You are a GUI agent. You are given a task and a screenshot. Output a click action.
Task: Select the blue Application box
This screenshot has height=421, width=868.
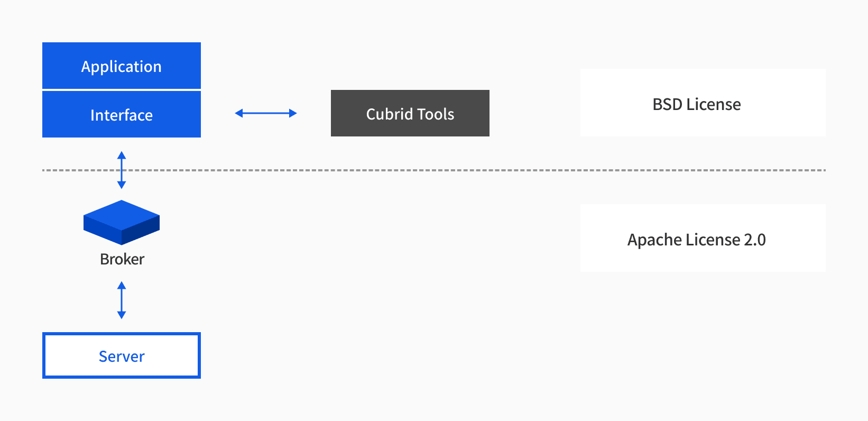[122, 66]
